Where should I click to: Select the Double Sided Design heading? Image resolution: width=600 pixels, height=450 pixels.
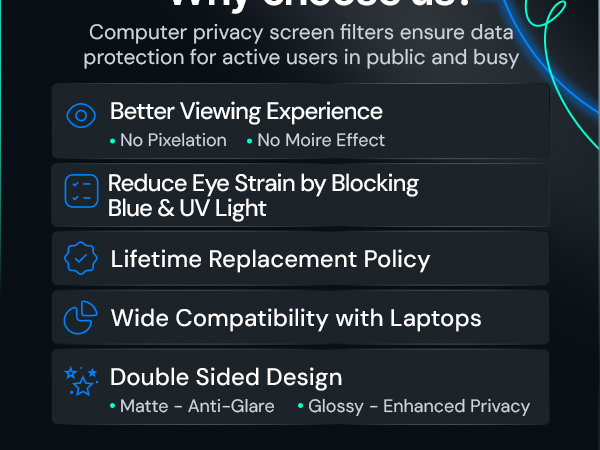click(226, 377)
